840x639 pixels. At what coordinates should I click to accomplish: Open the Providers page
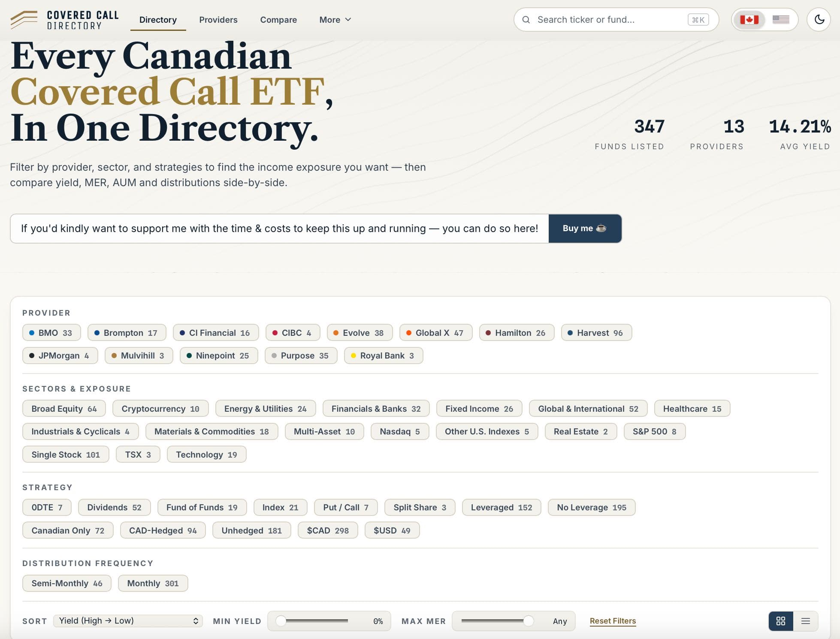point(218,20)
